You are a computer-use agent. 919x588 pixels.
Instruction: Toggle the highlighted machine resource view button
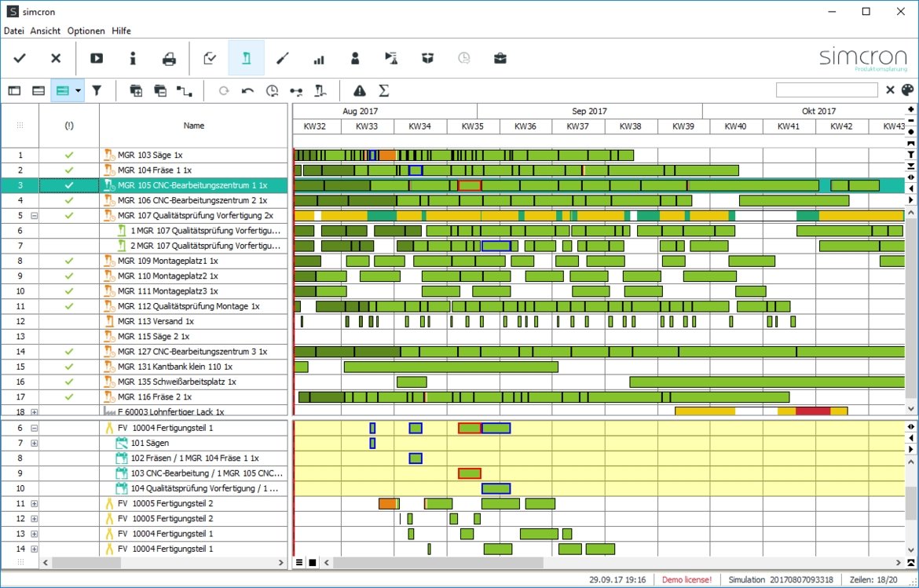pyautogui.click(x=246, y=58)
